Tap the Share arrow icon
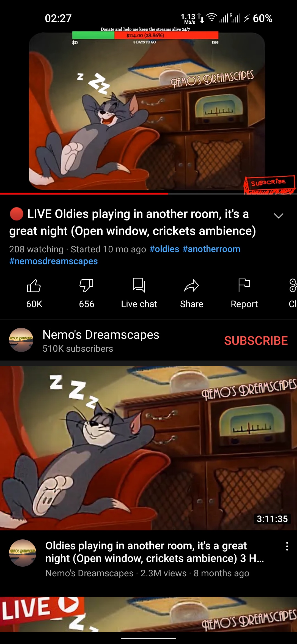The width and height of the screenshot is (297, 644). tap(191, 285)
